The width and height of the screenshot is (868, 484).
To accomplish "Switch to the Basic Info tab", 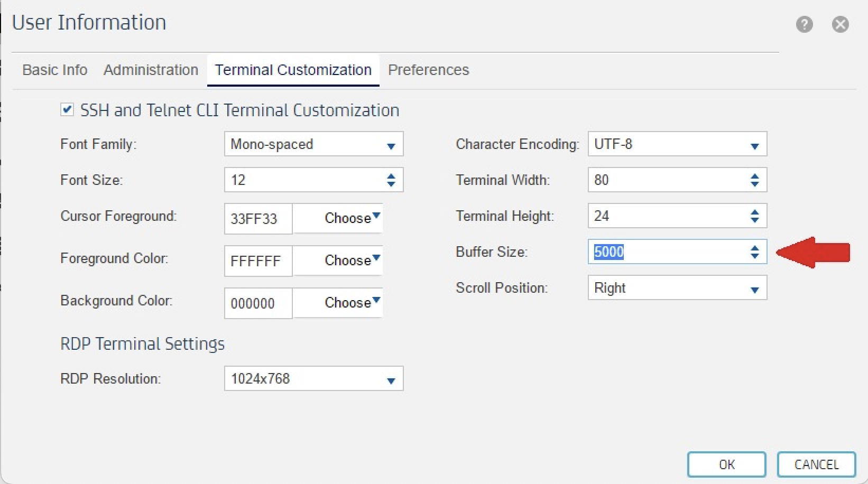I will (x=54, y=70).
